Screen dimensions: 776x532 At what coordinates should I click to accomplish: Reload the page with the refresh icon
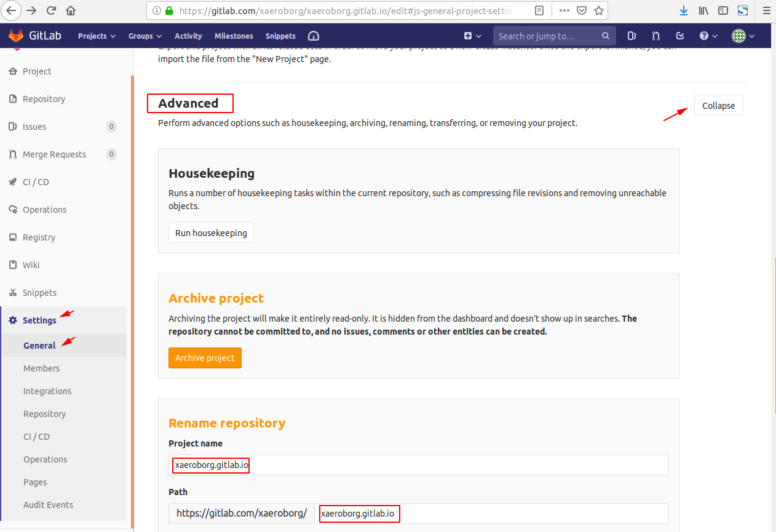tap(51, 10)
